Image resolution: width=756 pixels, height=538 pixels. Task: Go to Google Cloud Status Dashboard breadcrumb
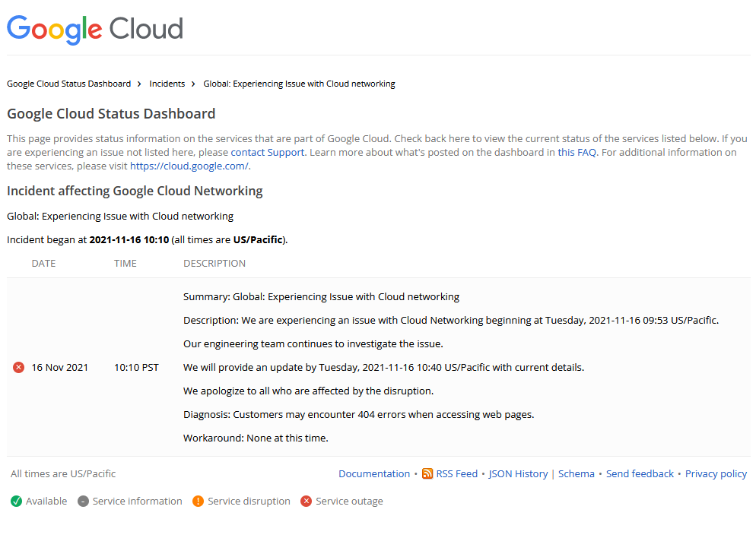[x=69, y=84]
